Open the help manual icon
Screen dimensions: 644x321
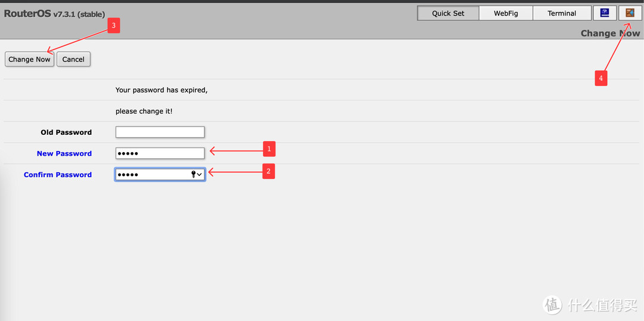pyautogui.click(x=604, y=13)
